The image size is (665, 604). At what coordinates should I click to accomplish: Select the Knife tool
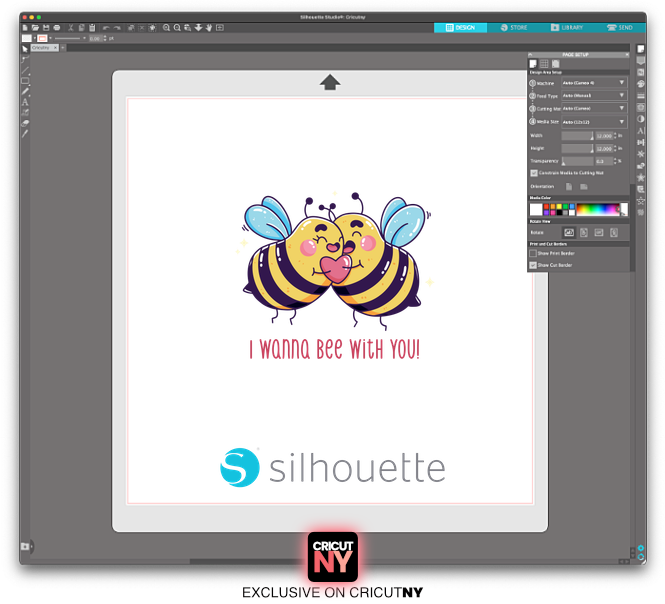tap(25, 134)
